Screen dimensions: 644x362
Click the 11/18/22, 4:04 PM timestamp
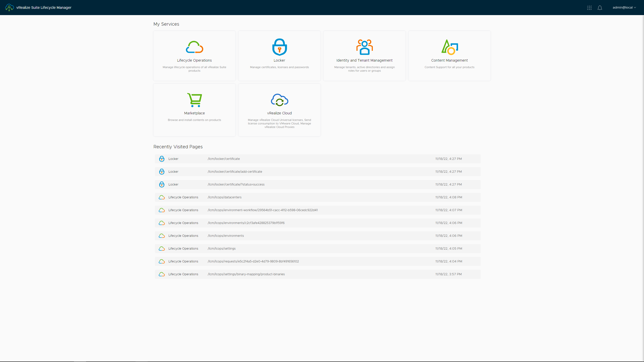449,261
